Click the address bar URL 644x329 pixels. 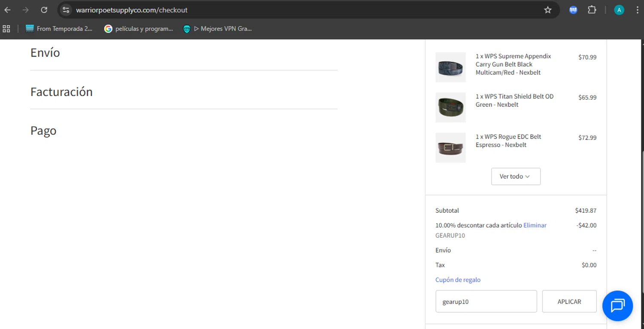(132, 10)
